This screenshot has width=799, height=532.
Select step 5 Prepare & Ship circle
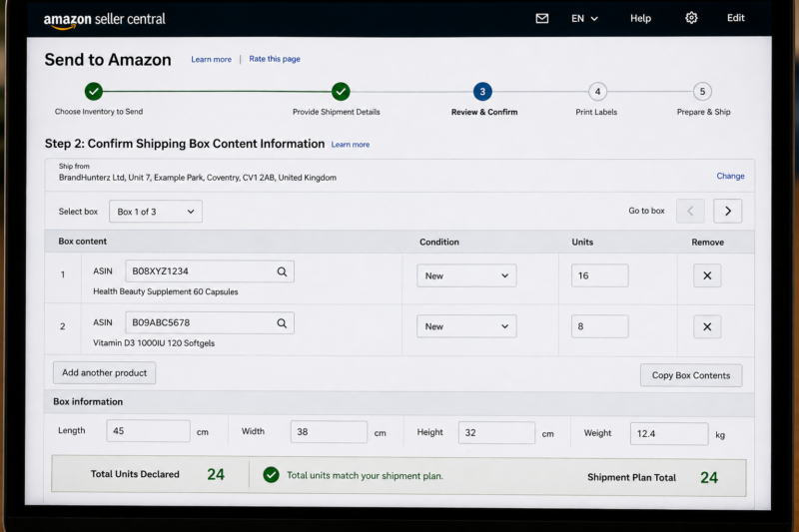click(702, 92)
